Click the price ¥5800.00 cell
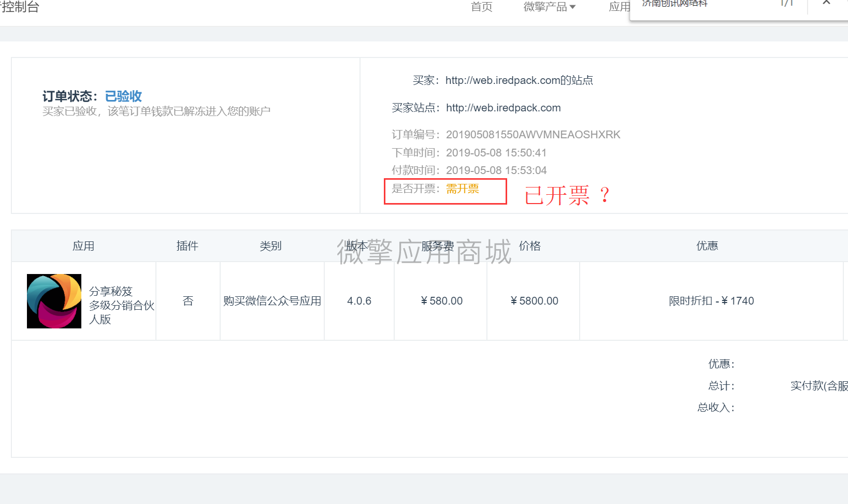Viewport: 848px width, 504px height. click(x=534, y=301)
